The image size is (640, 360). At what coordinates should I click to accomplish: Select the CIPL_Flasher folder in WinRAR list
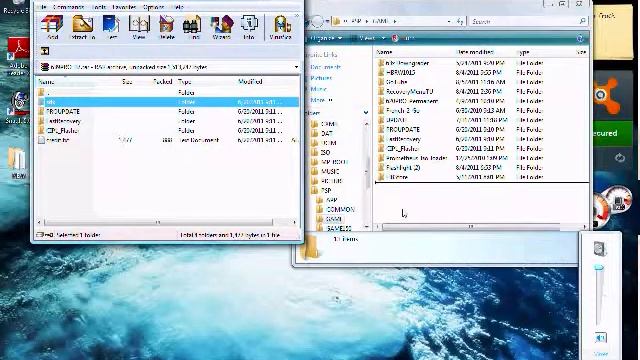pos(62,131)
